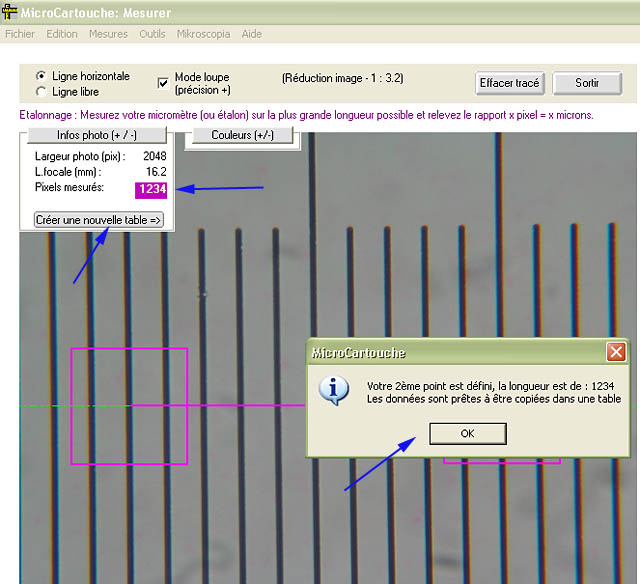Open the Outils menu
Image resolution: width=640 pixels, height=584 pixels.
click(152, 34)
